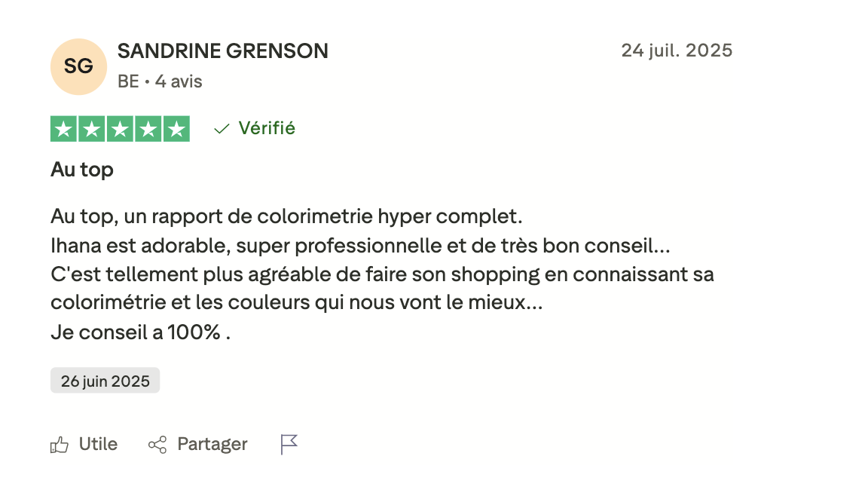
Task: Click the "4 avis" review count
Action: (179, 81)
